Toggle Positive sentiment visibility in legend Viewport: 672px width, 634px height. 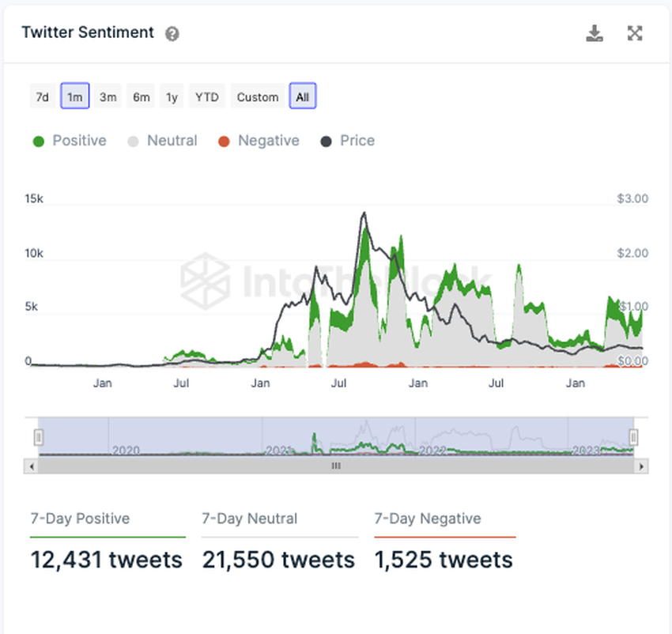(x=69, y=141)
